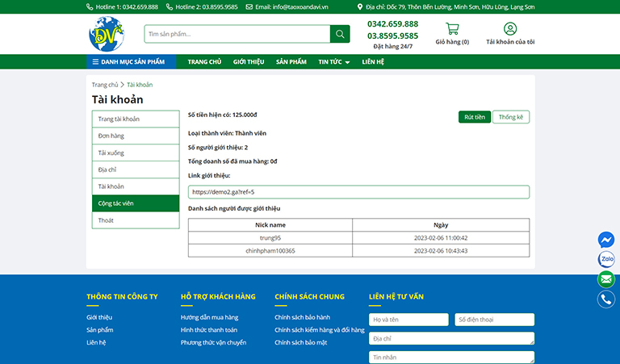
Task: Select Địa chỉ sidebar item
Action: pyautogui.click(x=136, y=169)
